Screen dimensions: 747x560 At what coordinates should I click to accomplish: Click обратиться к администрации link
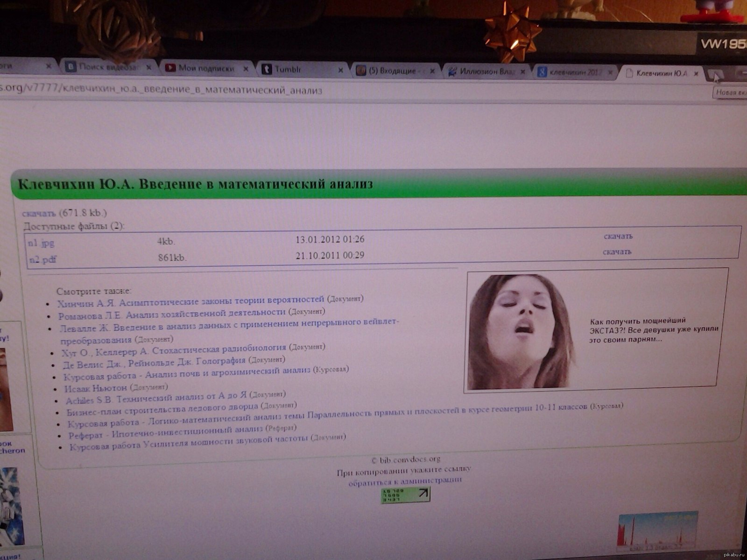coord(405,481)
